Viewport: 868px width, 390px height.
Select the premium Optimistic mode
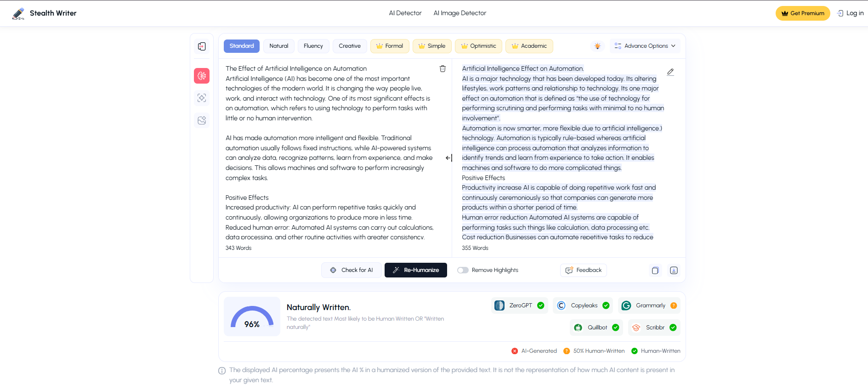478,46
